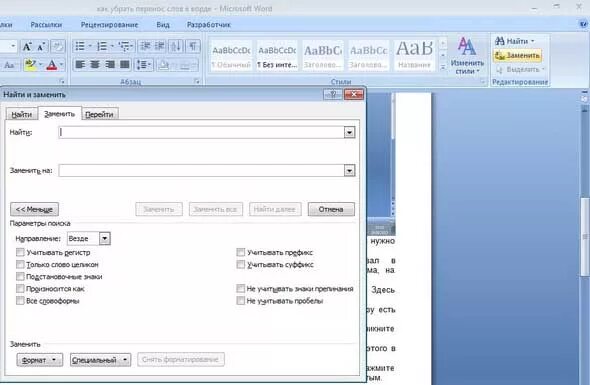Click the ribbon help icon at top right
This screenshot has height=385, width=590.
click(584, 24)
